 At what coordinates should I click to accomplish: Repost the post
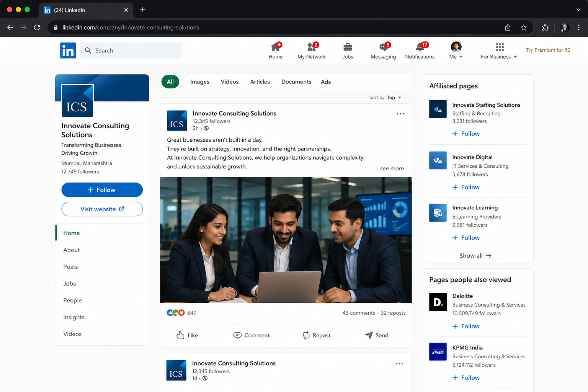(317, 335)
